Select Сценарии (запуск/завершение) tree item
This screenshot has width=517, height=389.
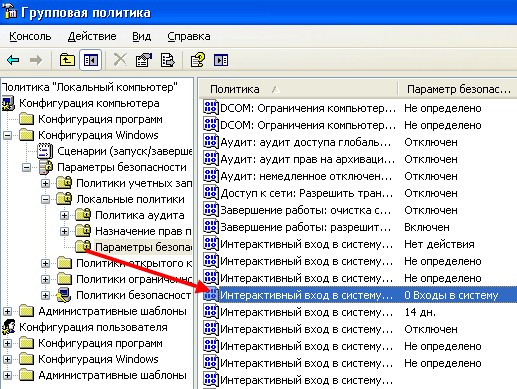pyautogui.click(x=125, y=151)
